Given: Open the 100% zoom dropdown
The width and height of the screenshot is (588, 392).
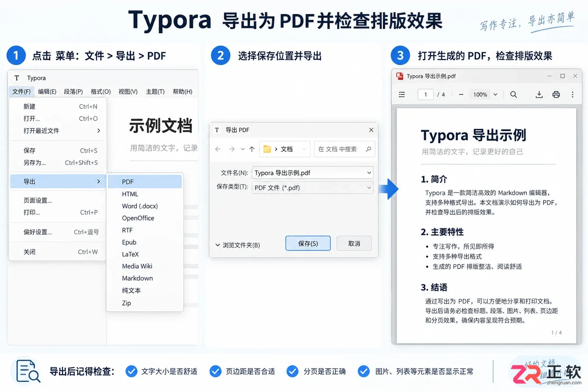Looking at the screenshot, I should point(485,95).
